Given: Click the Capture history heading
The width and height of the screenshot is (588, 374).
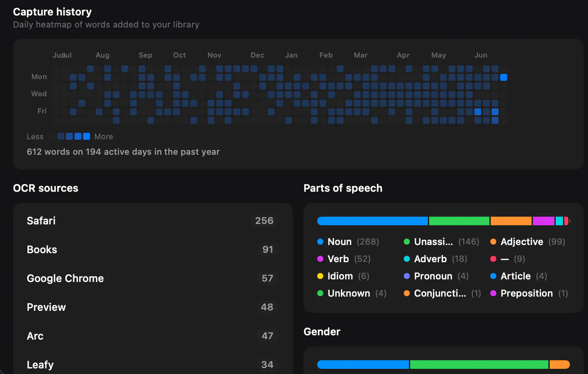Looking at the screenshot, I should pos(52,12).
